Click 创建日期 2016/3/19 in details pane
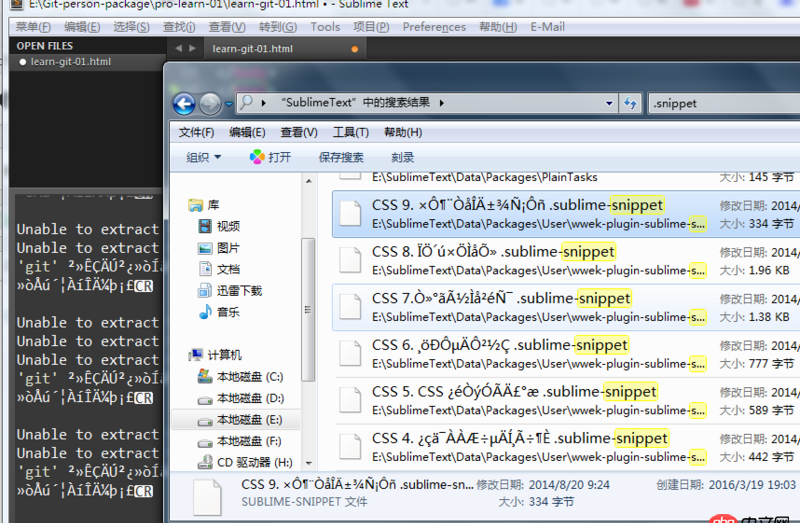This screenshot has height=523, width=800. [x=727, y=485]
